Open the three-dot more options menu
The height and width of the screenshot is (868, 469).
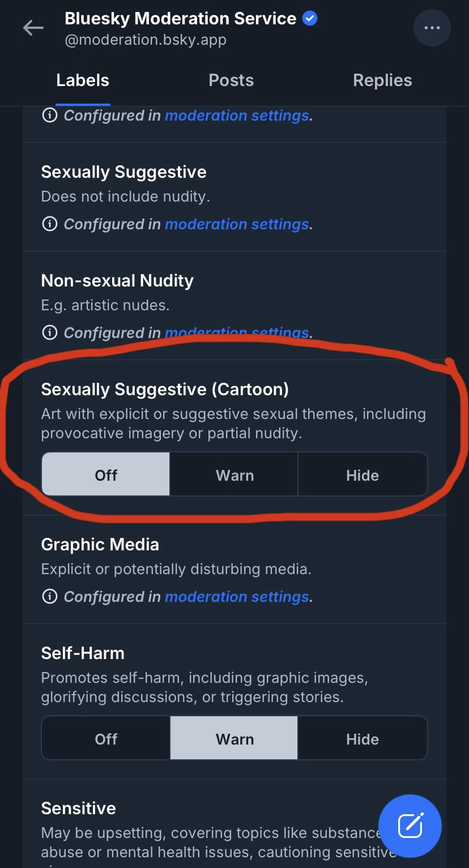pyautogui.click(x=432, y=28)
